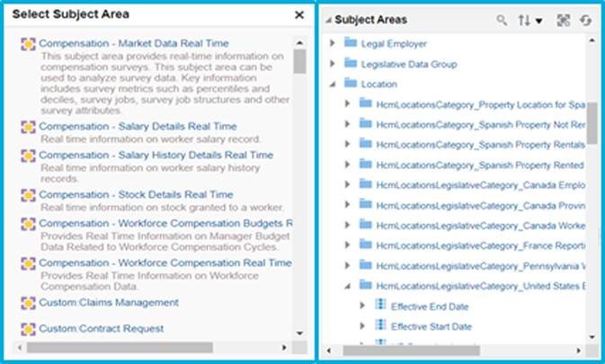Screen dimensions: 605x364
Task: Click the Salary History Details Real Time icon
Action: pos(28,155)
